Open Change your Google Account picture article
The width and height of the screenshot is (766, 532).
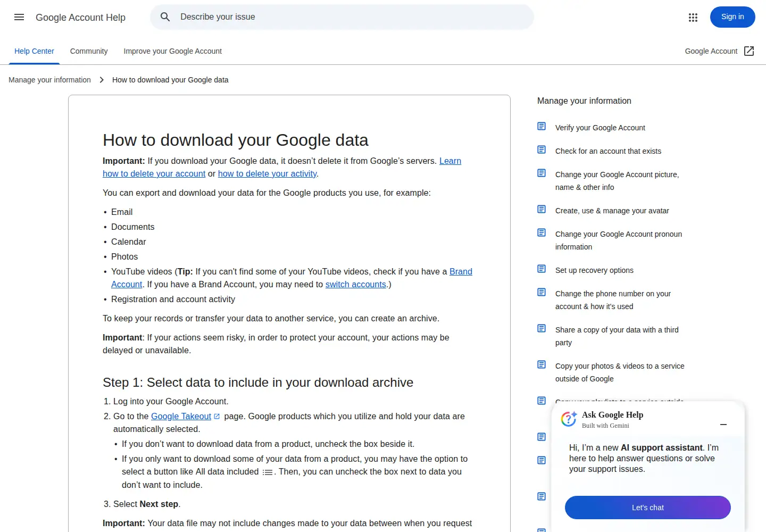point(617,181)
